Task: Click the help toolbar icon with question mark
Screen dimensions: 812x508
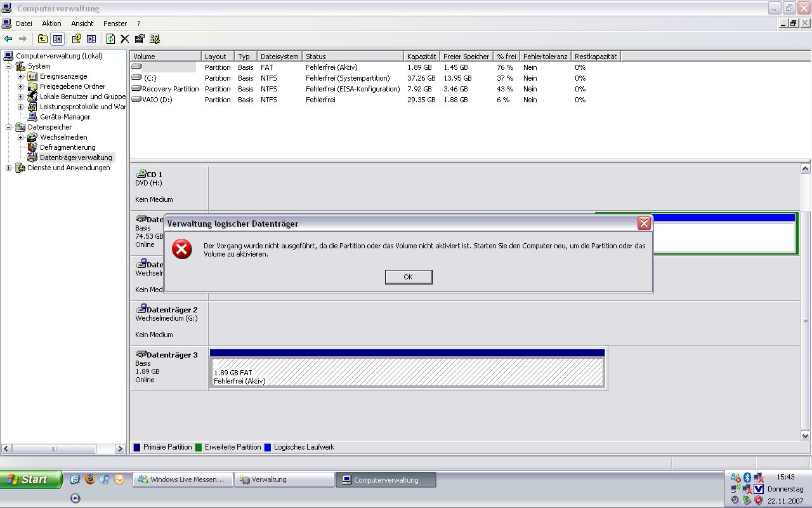Action: point(76,39)
